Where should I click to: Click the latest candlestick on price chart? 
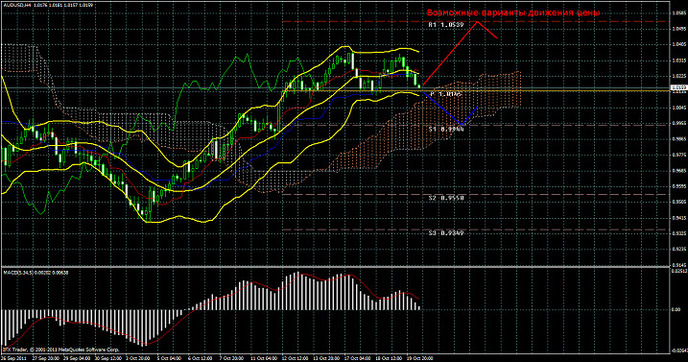419,86
